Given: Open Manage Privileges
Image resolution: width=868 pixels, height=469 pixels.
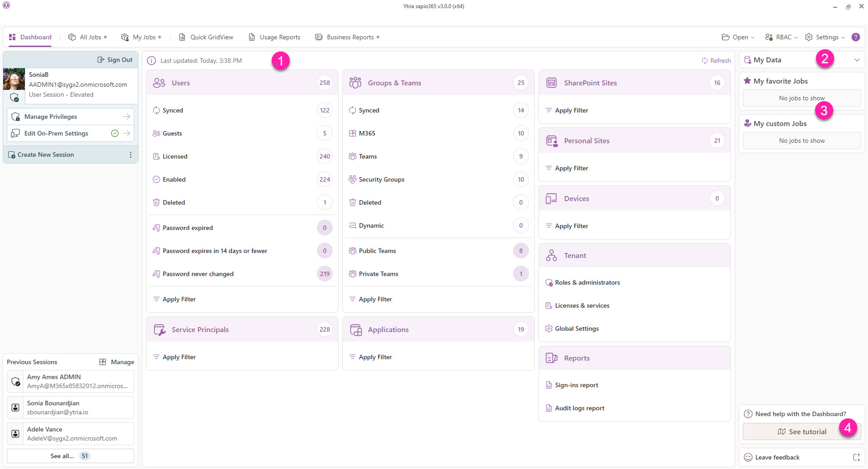Looking at the screenshot, I should point(71,117).
